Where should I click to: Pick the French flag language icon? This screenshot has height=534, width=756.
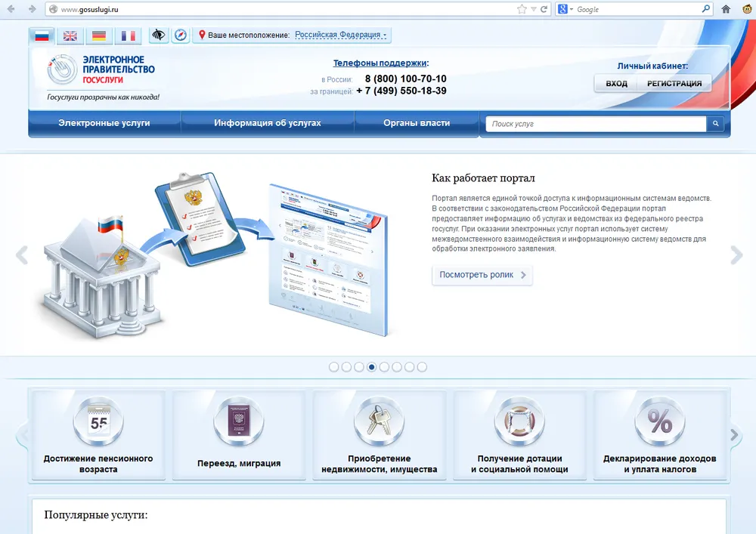pyautogui.click(x=129, y=35)
